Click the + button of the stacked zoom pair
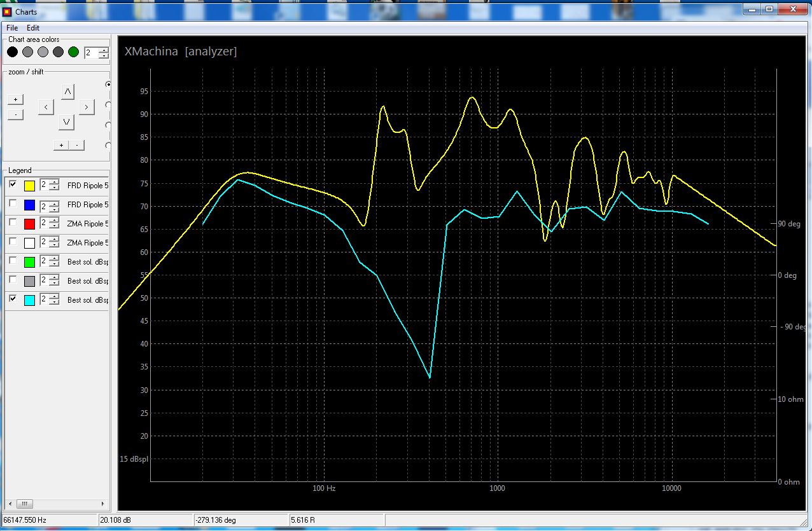The image size is (812, 531). coord(15,99)
